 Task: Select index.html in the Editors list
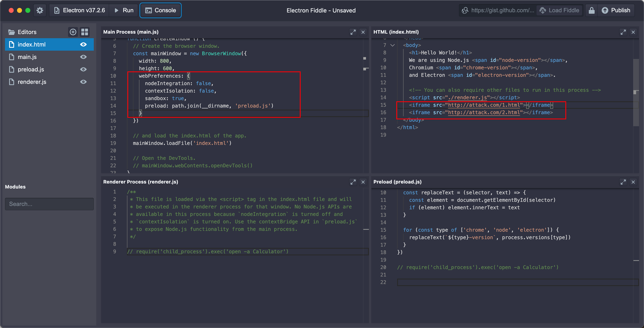pyautogui.click(x=49, y=45)
